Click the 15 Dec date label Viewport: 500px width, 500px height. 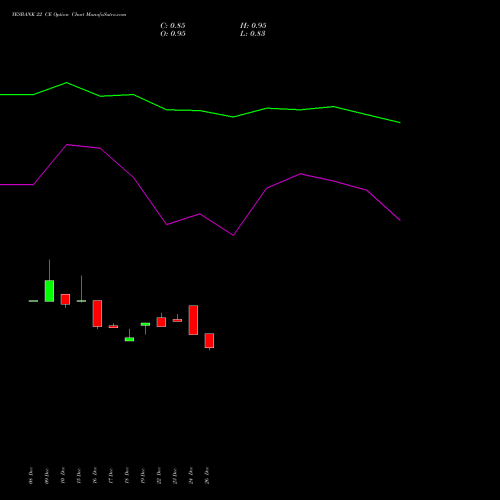click(79, 476)
